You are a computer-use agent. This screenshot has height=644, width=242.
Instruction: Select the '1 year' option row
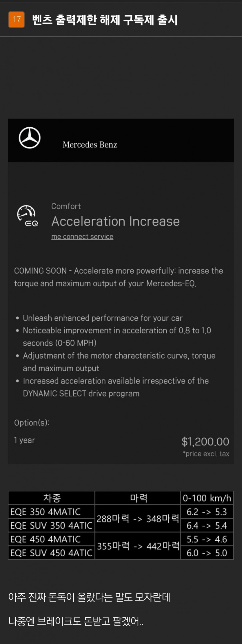click(x=25, y=440)
